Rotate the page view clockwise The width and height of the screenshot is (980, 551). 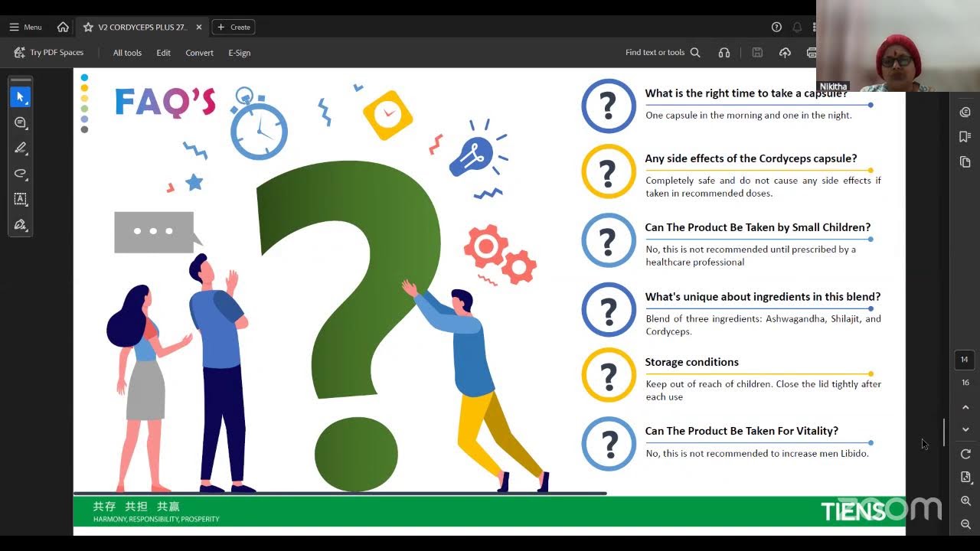tap(965, 454)
